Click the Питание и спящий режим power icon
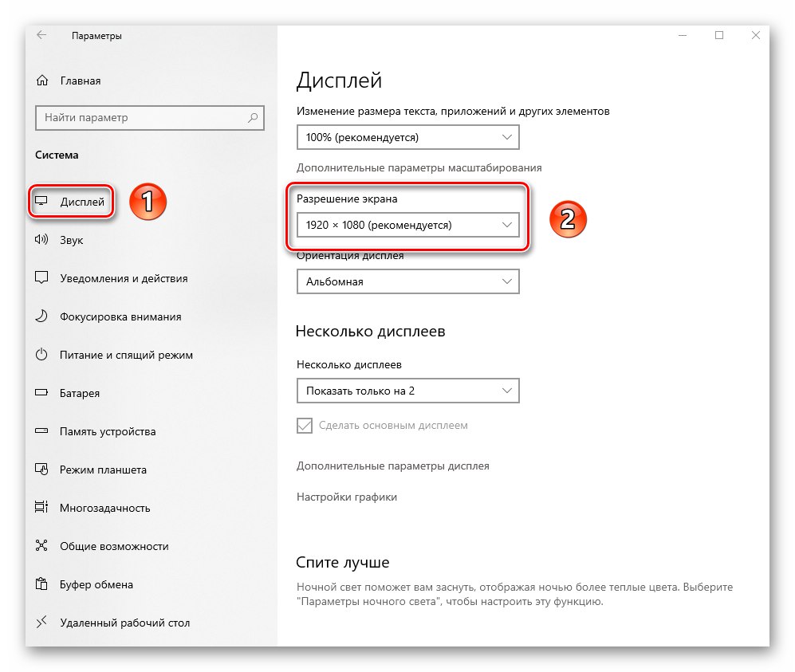Viewport: 795px width, 672px height. pyautogui.click(x=42, y=355)
